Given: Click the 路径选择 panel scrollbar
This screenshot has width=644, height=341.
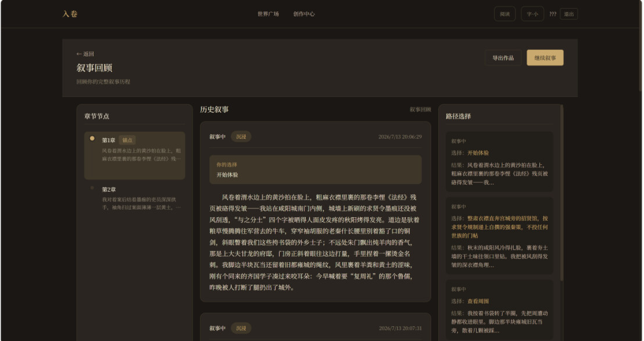Looking at the screenshot, I should pos(561,193).
